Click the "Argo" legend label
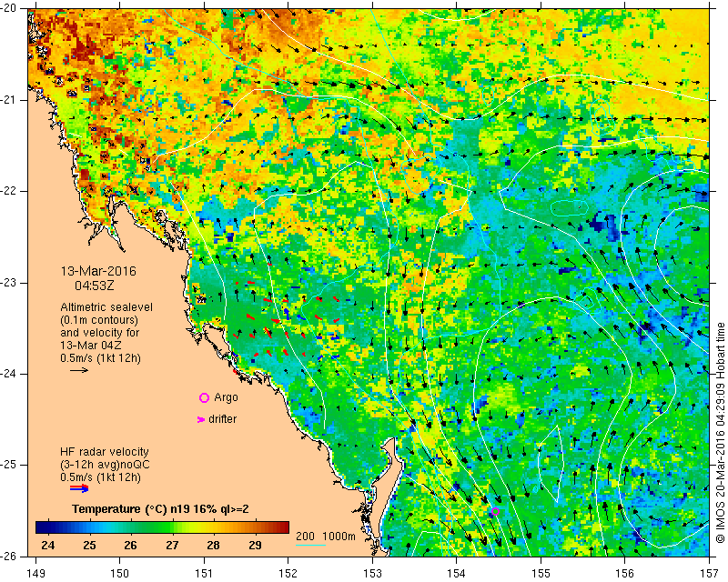Image resolution: width=728 pixels, height=582 pixels. tap(226, 397)
